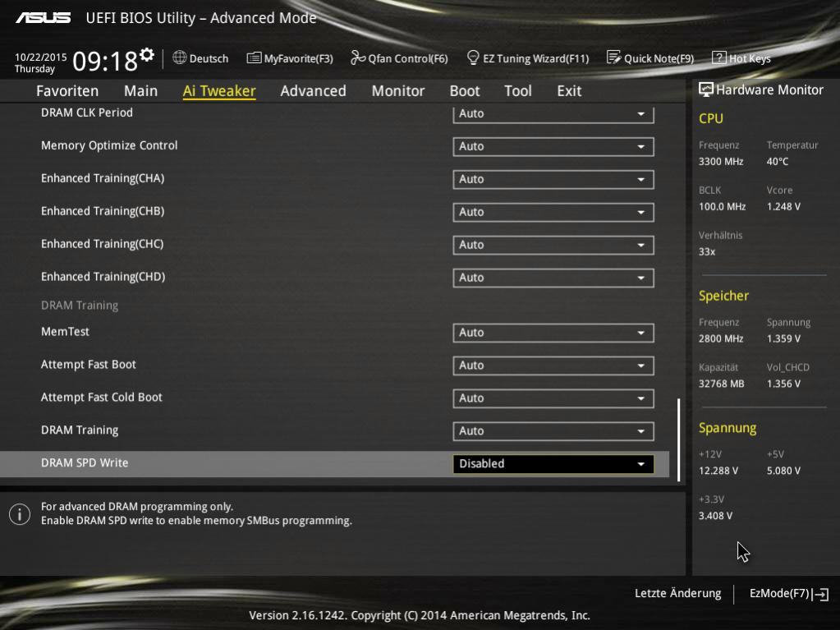Click the settings list scrollbar thumb
The image size is (840, 630).
pos(679,439)
